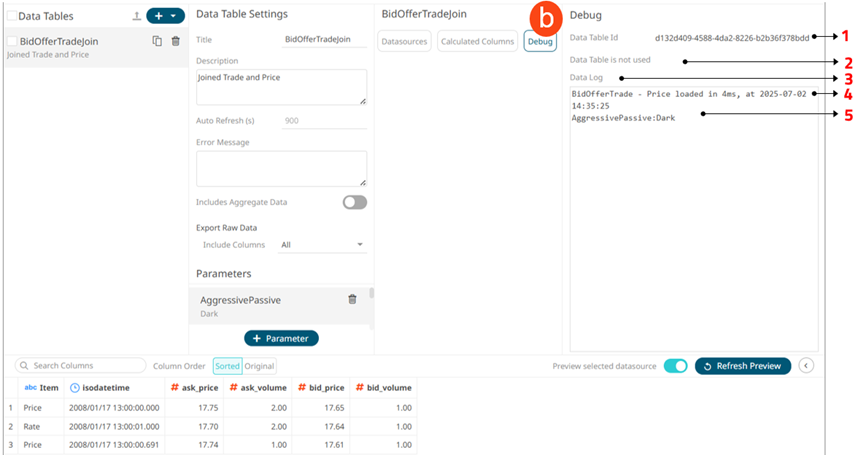Copy the BidOfferTradeJoin data table
The height and width of the screenshot is (455, 855).
point(157,41)
